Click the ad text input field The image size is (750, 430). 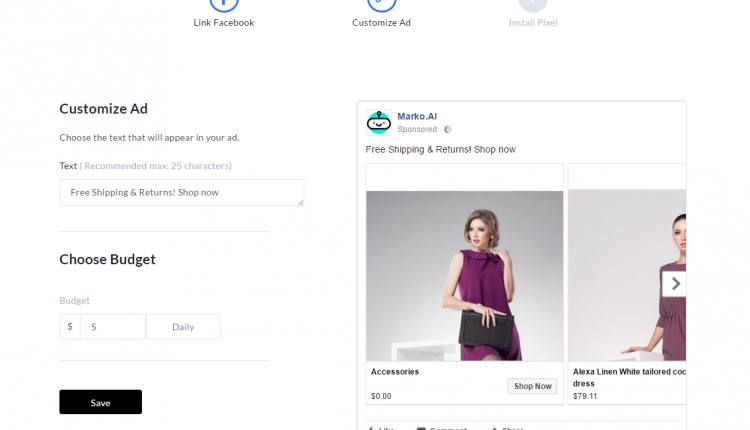pyautogui.click(x=182, y=192)
